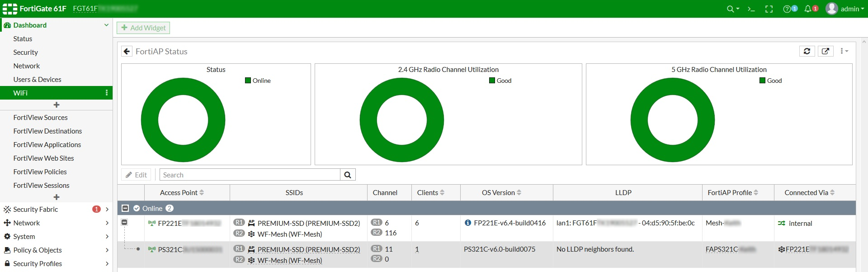Open the widget options kebab menu
868x272 pixels.
click(844, 51)
